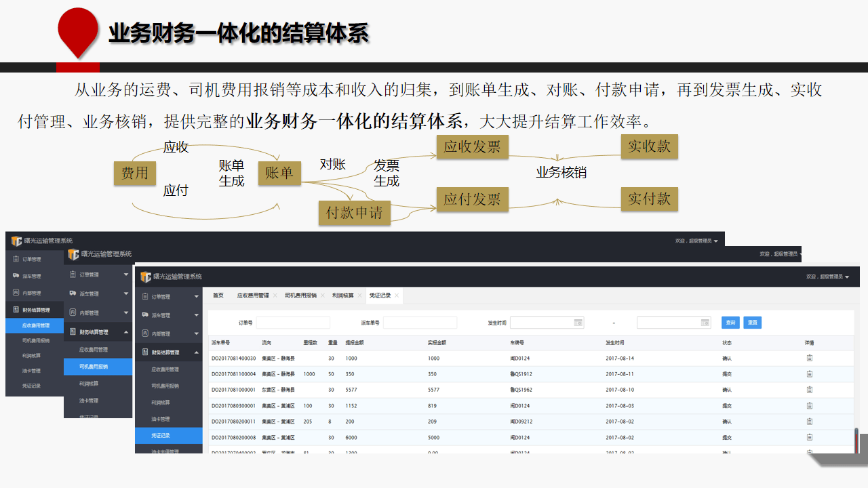Open details icon for row DO2017081000001
This screenshot has height=488, width=868.
pos(810,390)
